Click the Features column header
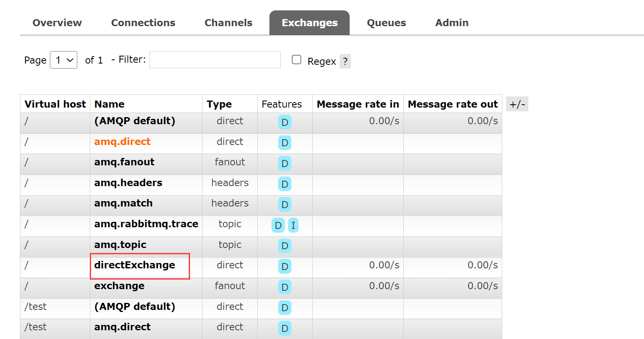Image resolution: width=644 pixels, height=339 pixels. point(282,104)
